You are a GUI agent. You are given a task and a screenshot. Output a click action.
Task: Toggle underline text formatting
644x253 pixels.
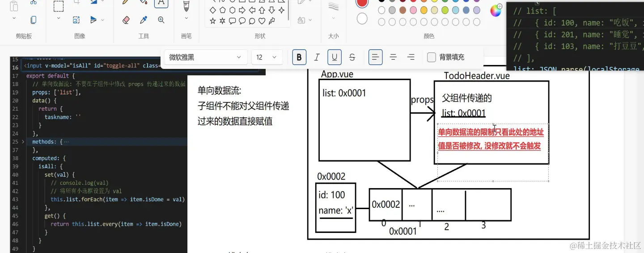(x=335, y=57)
